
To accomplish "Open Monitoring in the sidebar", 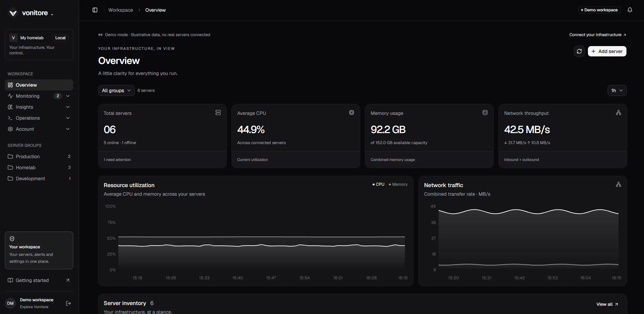I will click(x=39, y=96).
